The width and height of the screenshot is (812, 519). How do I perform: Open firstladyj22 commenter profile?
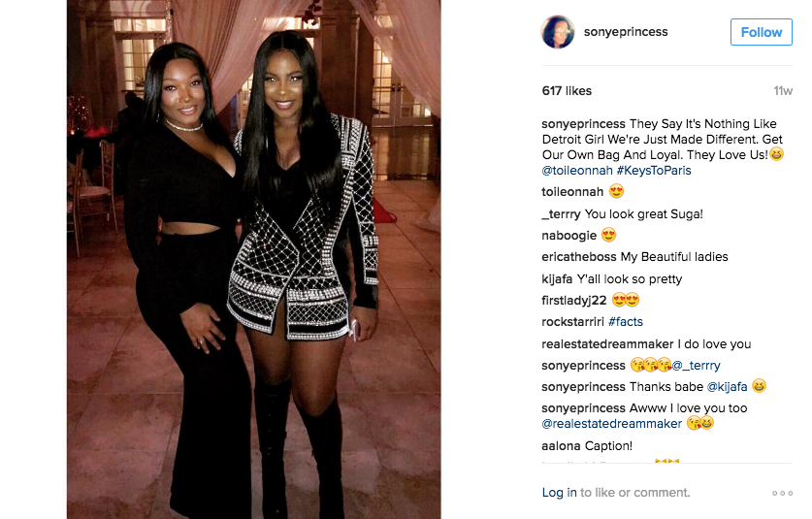pos(573,301)
